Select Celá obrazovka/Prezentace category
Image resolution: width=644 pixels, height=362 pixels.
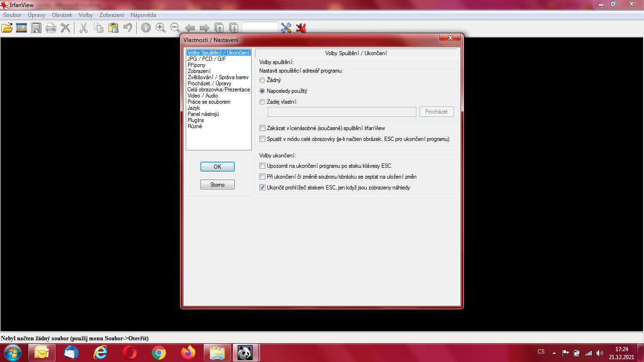(x=219, y=90)
